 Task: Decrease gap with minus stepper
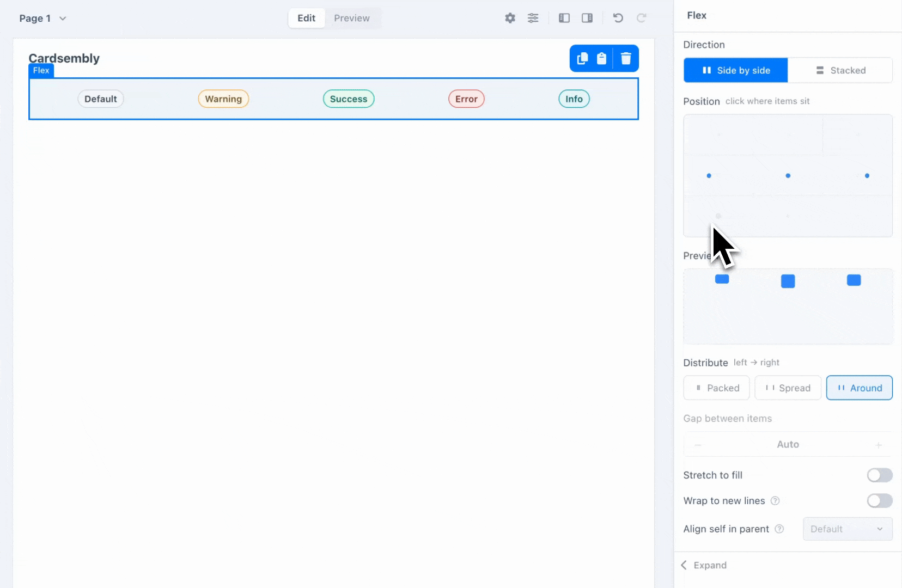click(698, 445)
